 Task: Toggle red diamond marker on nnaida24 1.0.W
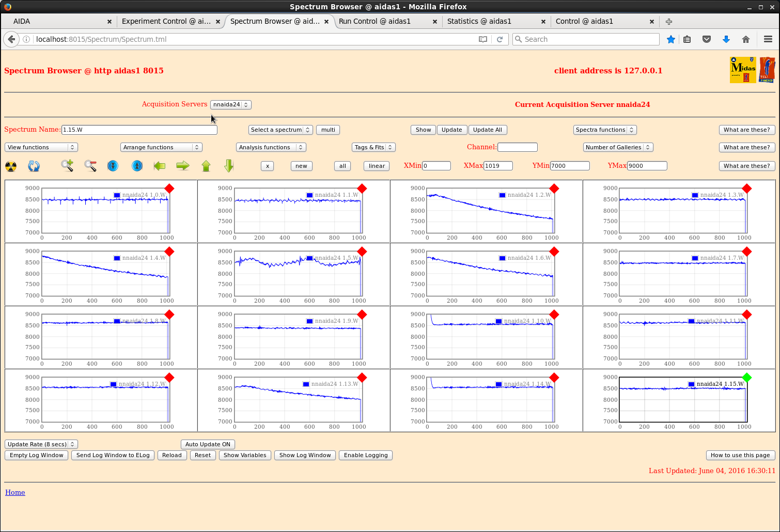coord(169,189)
